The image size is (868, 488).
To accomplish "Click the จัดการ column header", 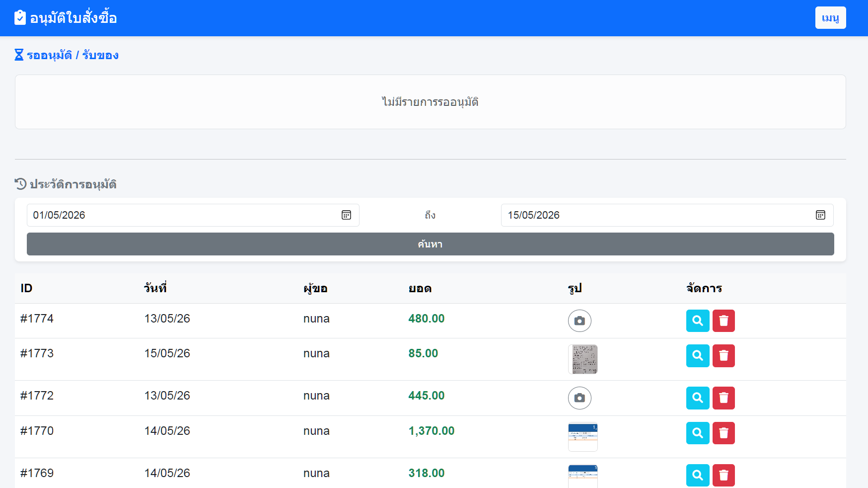I will click(704, 288).
